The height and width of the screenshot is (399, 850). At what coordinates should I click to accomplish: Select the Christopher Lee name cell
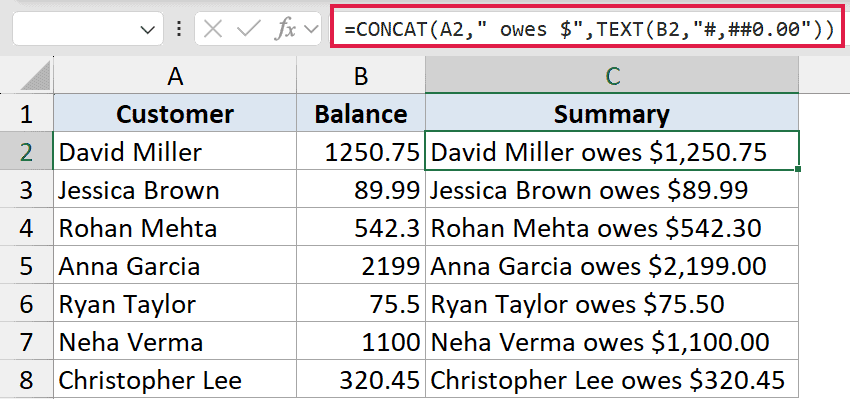pyautogui.click(x=175, y=379)
